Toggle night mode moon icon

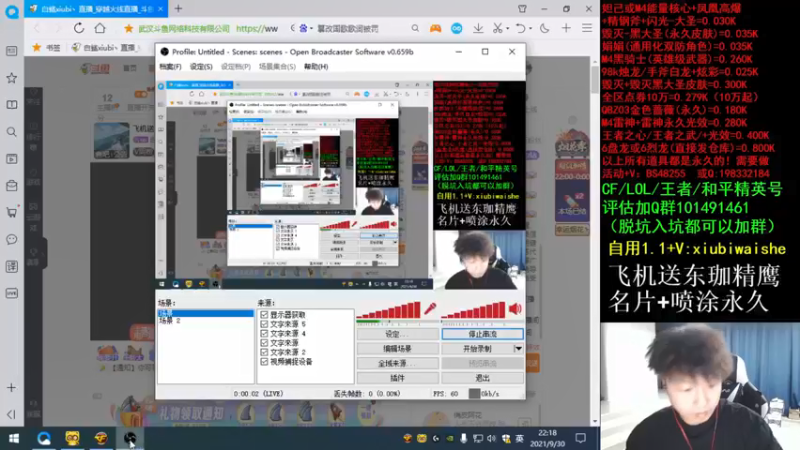[544, 29]
